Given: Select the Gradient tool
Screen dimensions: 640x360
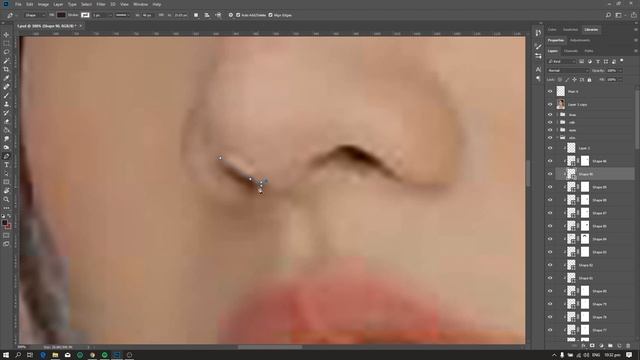Looking at the screenshot, I should pos(6,130).
